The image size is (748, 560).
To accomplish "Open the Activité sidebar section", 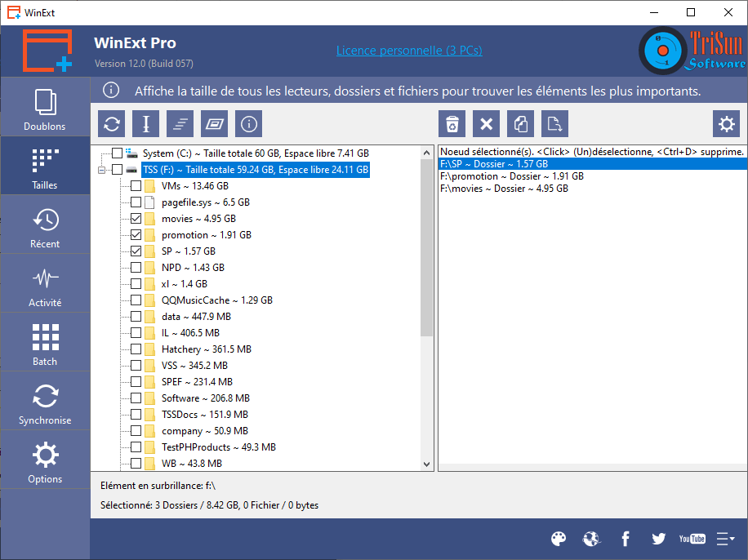I will click(45, 283).
